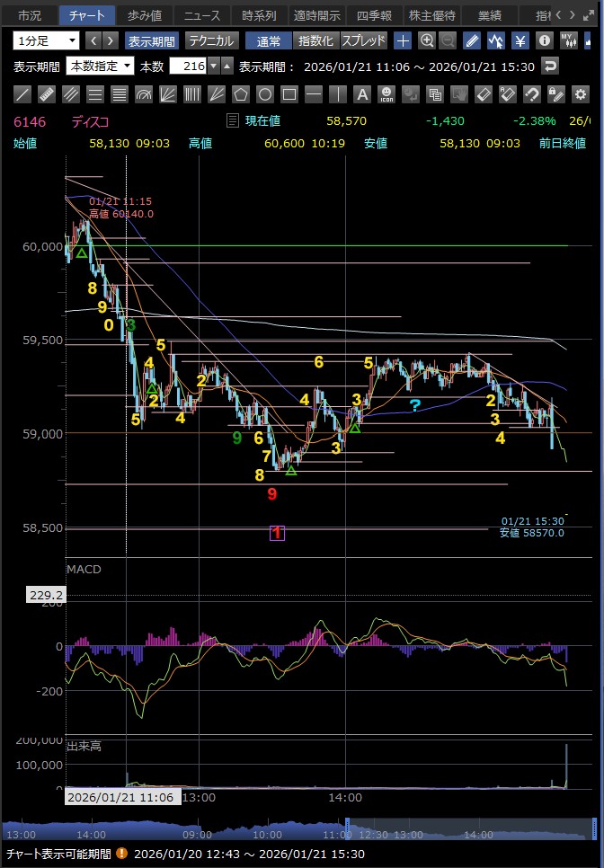Switch to the ニュース tab
The width and height of the screenshot is (604, 868).
pyautogui.click(x=201, y=15)
